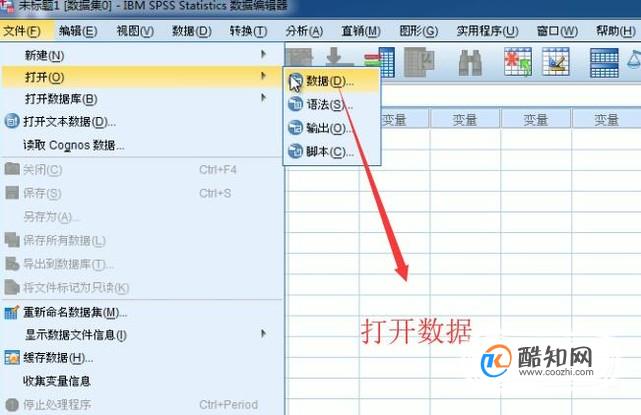Select 收集变量信息 entry
Viewport: 641px width, 415px height.
(141, 381)
